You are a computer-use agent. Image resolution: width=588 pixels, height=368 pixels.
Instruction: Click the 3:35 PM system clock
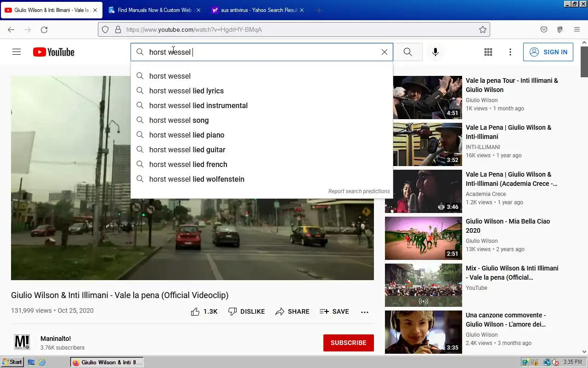pos(572,362)
